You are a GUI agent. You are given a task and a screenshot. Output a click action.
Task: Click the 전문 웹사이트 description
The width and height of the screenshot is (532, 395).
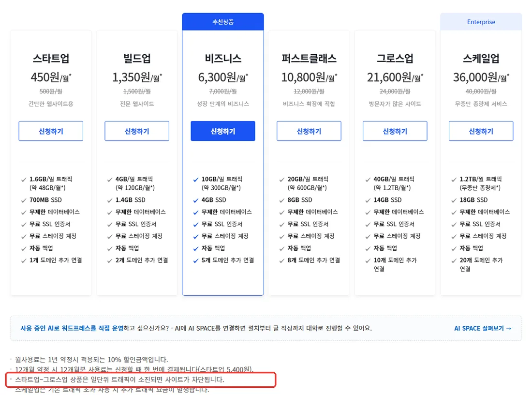tap(137, 104)
